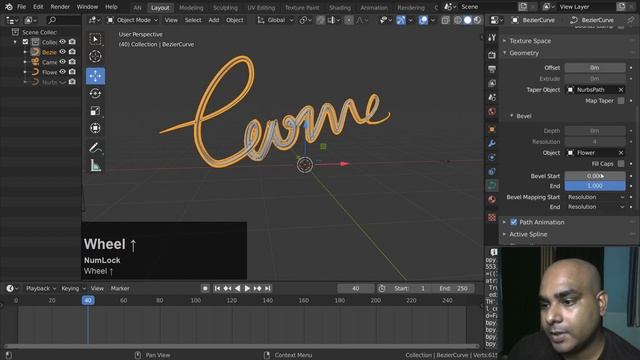Select the Select Box tool
The width and height of the screenshot is (640, 360).
(x=95, y=39)
